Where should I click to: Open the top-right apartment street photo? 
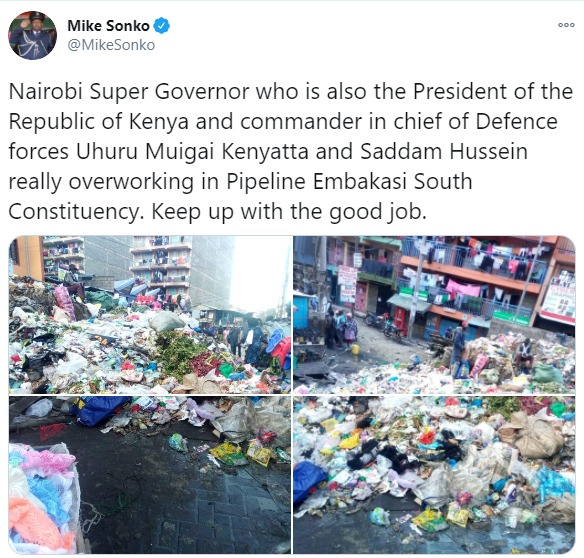click(434, 315)
